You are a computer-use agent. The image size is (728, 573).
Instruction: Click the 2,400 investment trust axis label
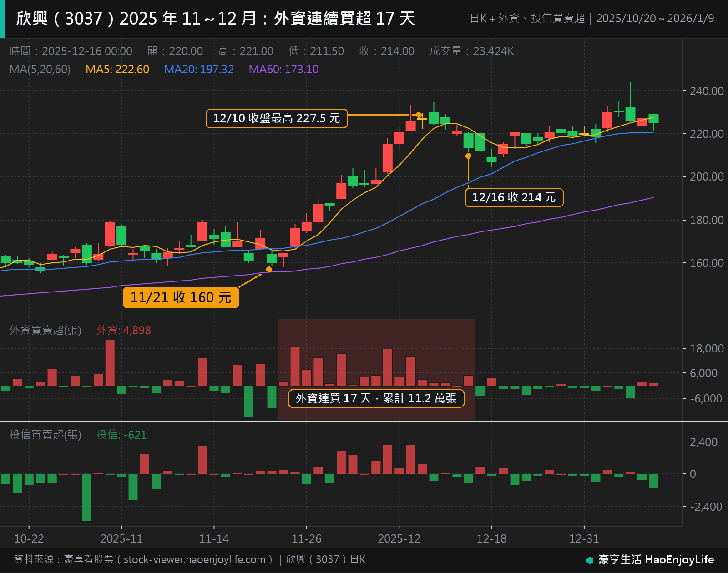[703, 442]
